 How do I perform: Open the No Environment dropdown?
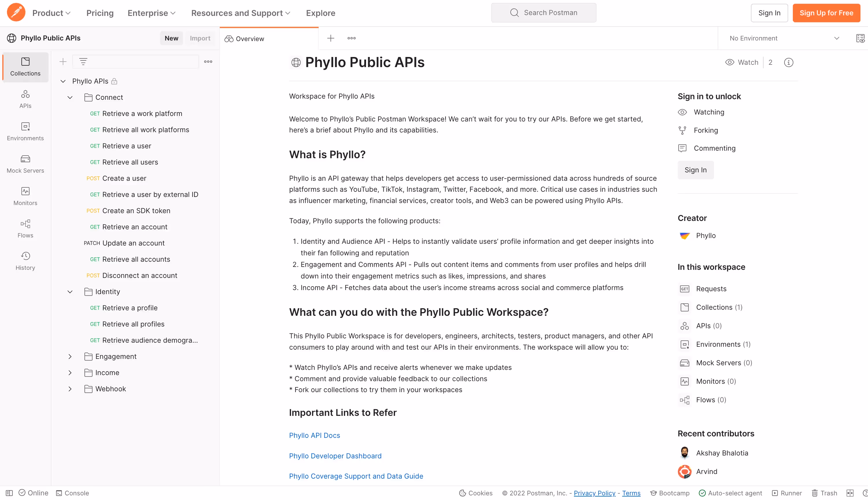coord(783,38)
